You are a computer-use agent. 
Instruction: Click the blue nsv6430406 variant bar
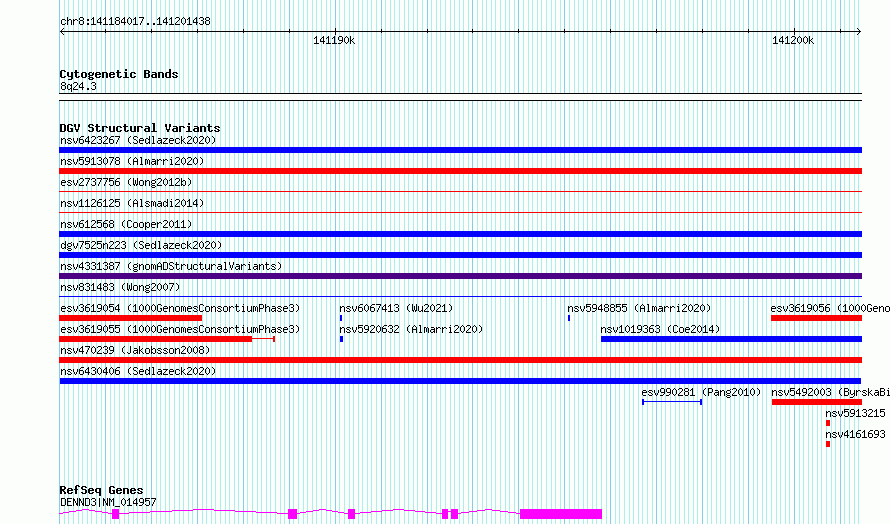[460, 382]
